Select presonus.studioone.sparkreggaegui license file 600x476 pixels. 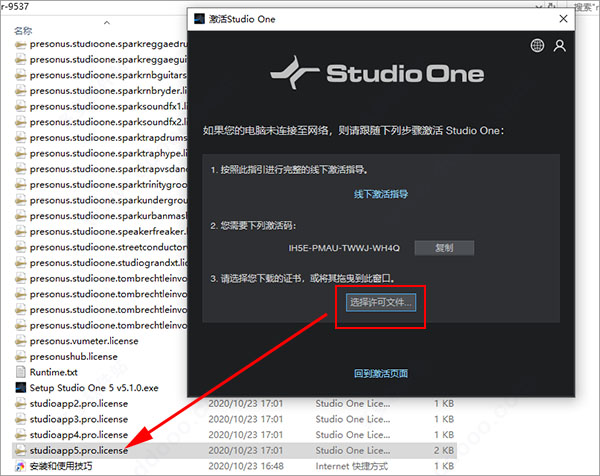click(x=109, y=59)
